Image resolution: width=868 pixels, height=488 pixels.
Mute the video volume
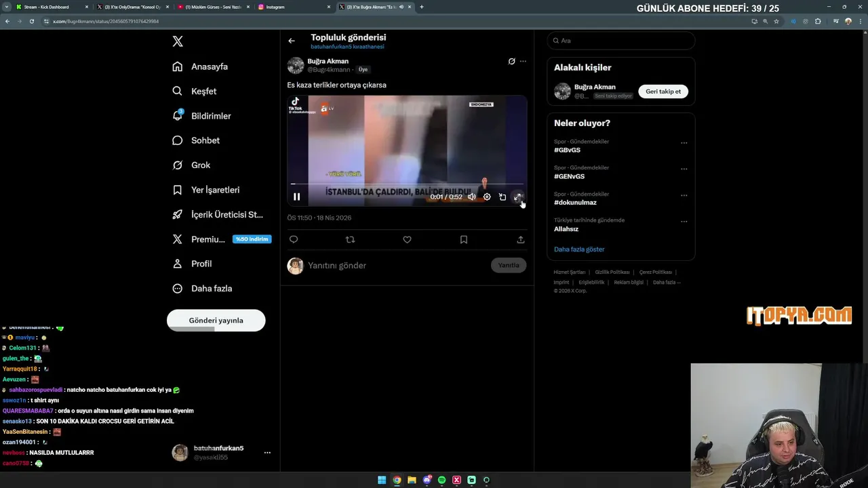pyautogui.click(x=472, y=197)
